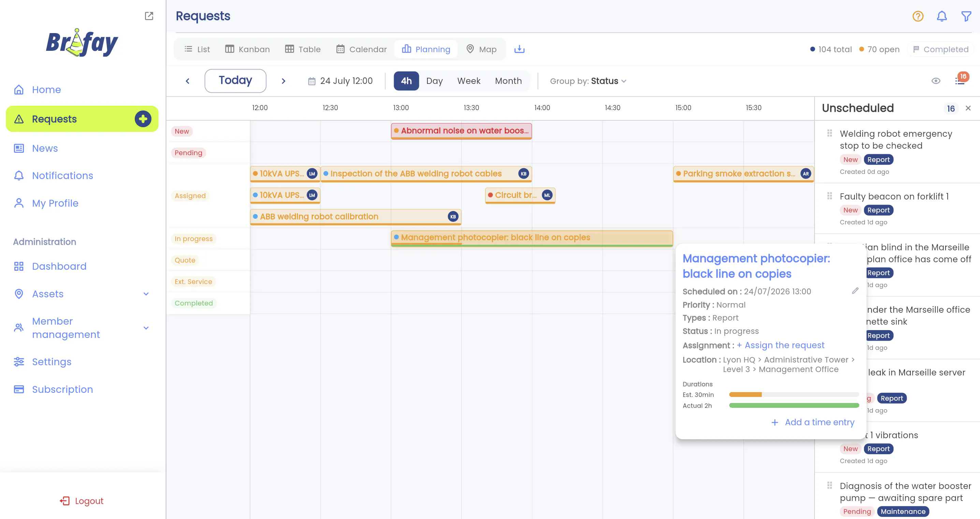Viewport: 980px width, 519px height.
Task: Toggle the eye visibility icon
Action: pos(936,81)
